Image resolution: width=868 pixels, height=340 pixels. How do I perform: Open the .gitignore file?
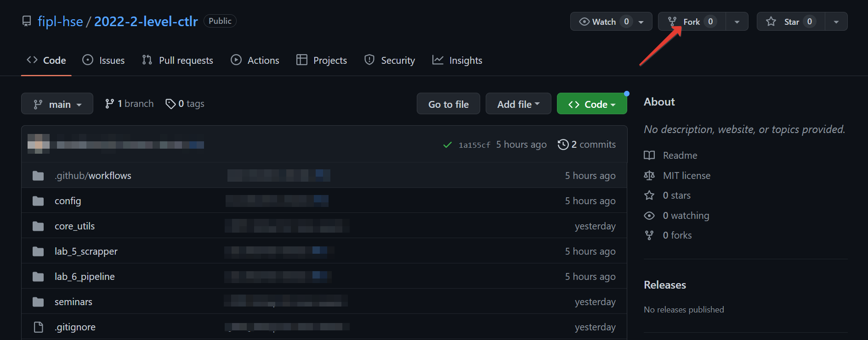point(75,327)
